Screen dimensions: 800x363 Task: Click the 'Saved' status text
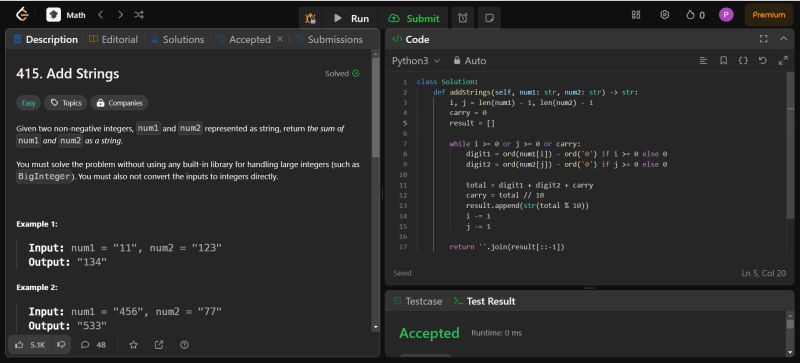tap(402, 273)
